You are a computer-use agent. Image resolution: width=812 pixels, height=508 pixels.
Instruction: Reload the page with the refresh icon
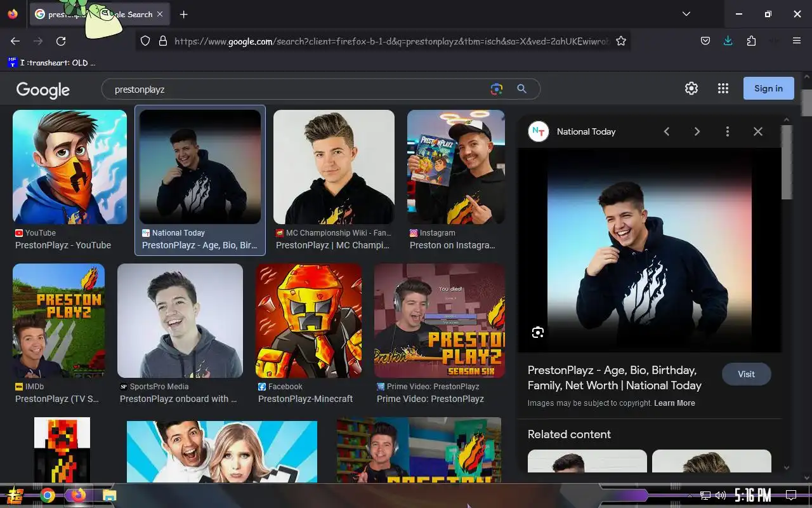click(61, 41)
